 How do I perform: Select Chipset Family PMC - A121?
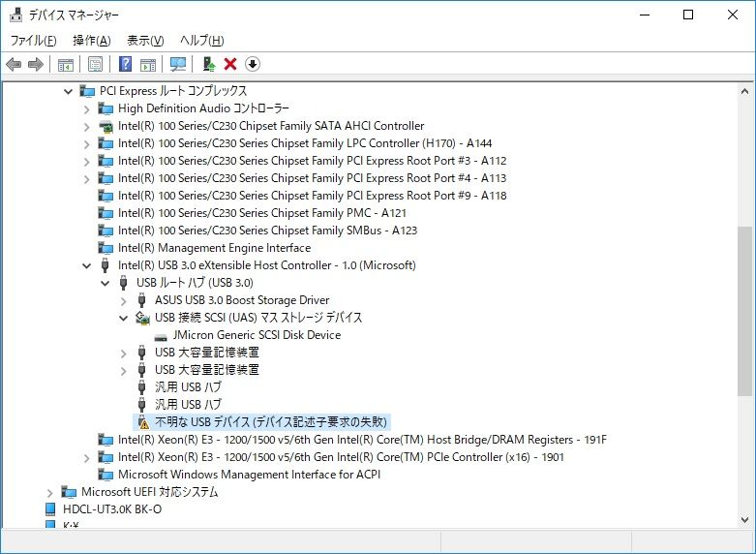click(262, 213)
